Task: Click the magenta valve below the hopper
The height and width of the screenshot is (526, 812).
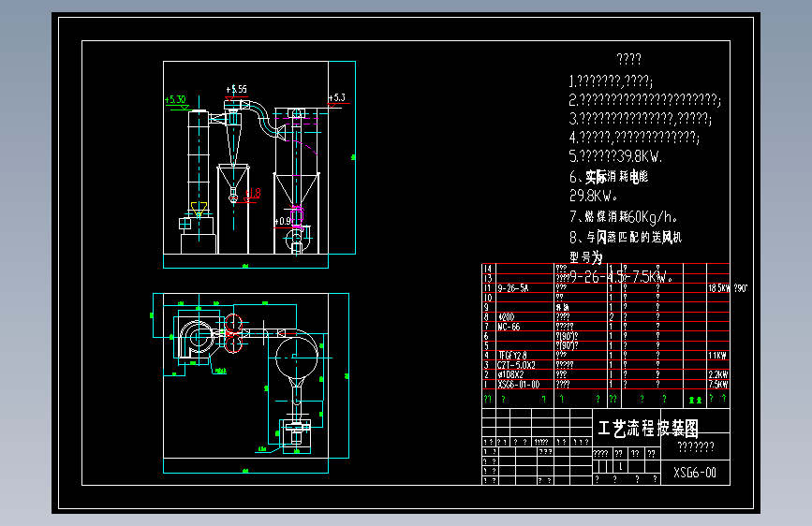Action: coord(297,215)
